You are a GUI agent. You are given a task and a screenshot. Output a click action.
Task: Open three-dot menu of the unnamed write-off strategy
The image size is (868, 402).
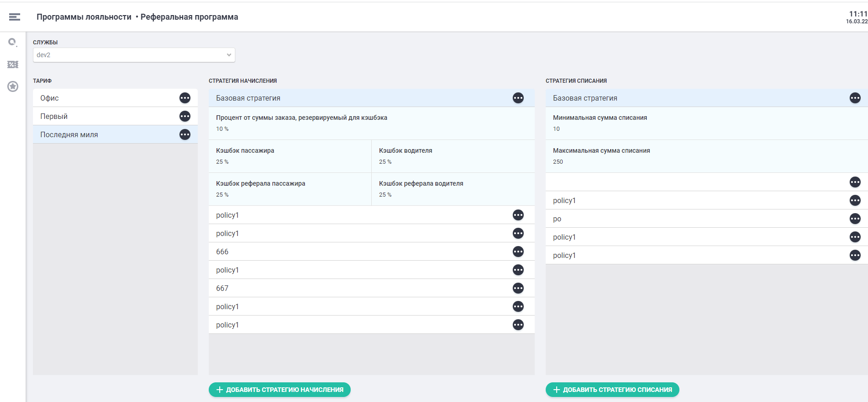pyautogui.click(x=855, y=182)
